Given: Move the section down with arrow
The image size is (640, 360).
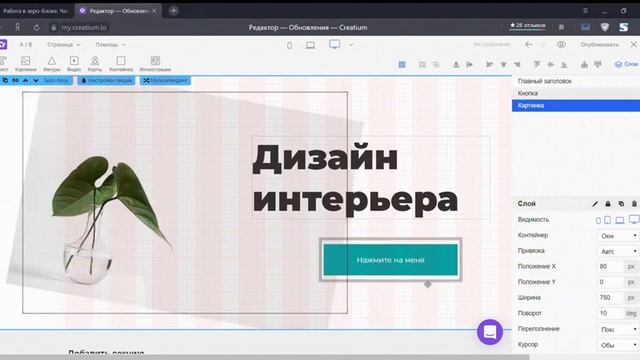Looking at the screenshot, I should 36,80.
